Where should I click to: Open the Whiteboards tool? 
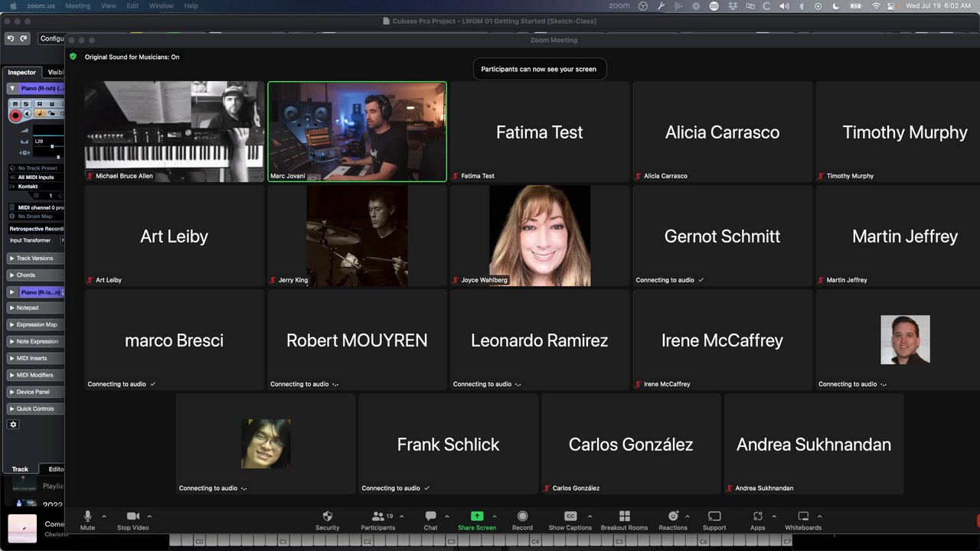click(x=803, y=517)
